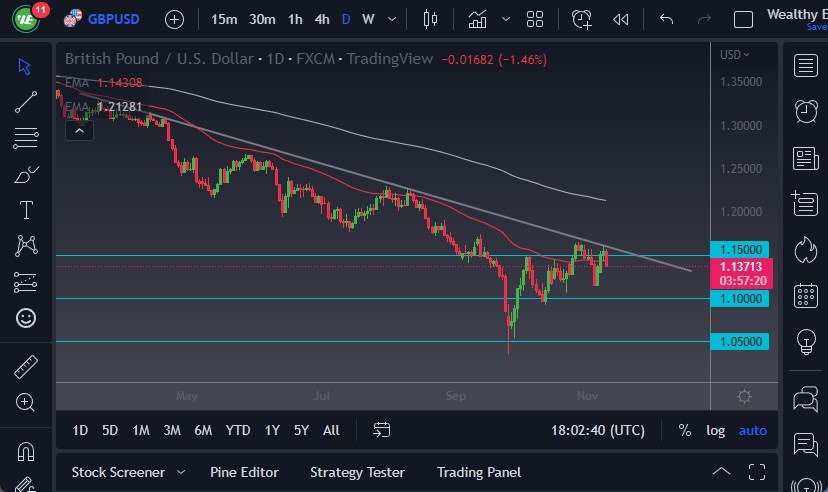Toggle the log scale
The image size is (828, 492).
coord(715,430)
